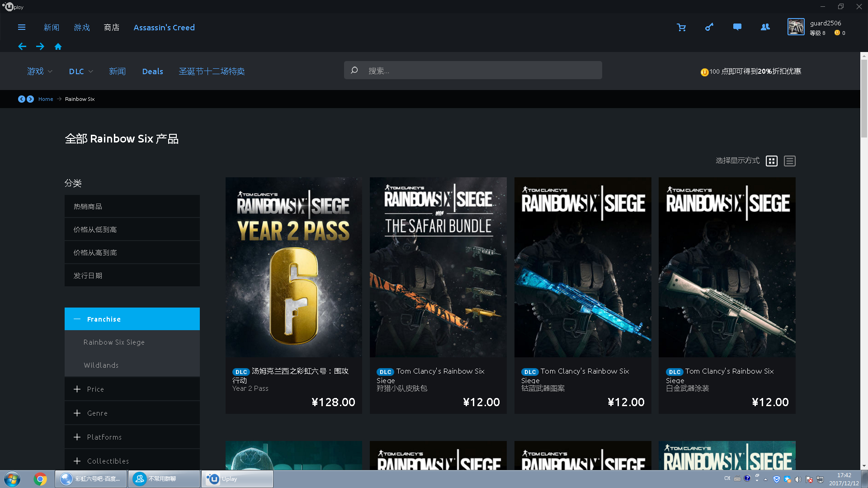This screenshot has width=868, height=488.
Task: Click the Uplay logo in title bar
Action: pyautogui.click(x=13, y=7)
